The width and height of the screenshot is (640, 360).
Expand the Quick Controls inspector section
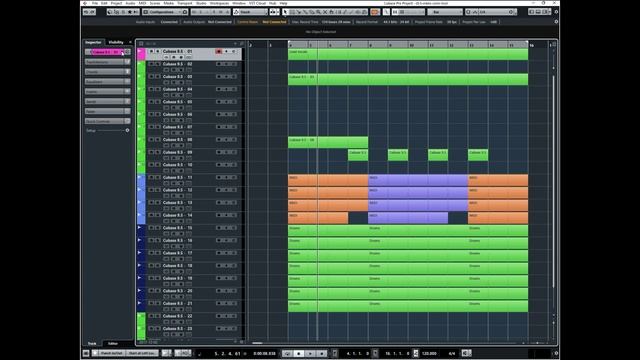pos(108,121)
